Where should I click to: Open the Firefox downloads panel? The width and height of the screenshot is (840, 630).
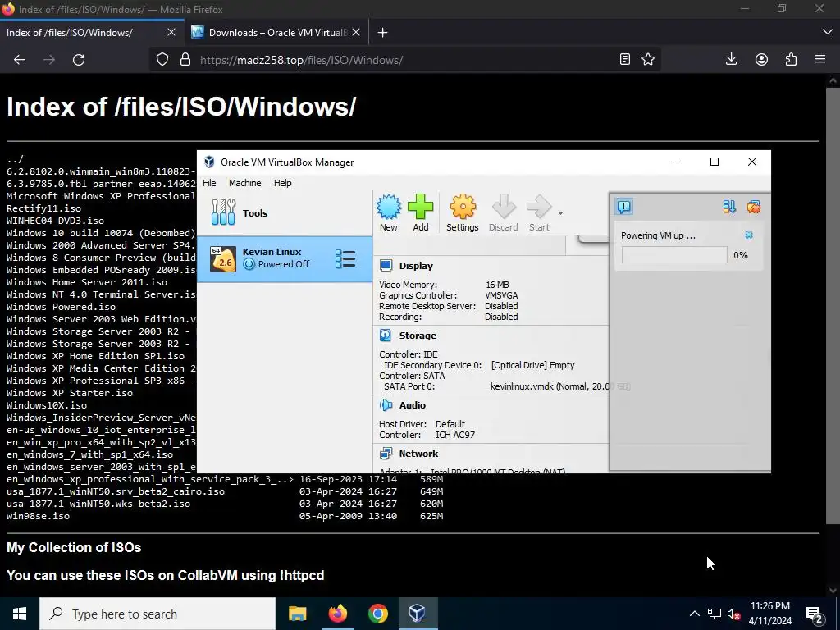click(731, 59)
